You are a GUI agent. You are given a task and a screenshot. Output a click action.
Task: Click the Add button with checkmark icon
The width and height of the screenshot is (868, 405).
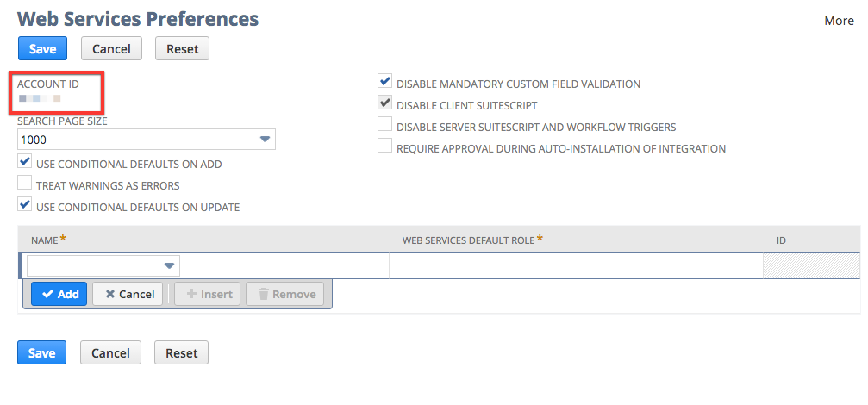(x=59, y=295)
